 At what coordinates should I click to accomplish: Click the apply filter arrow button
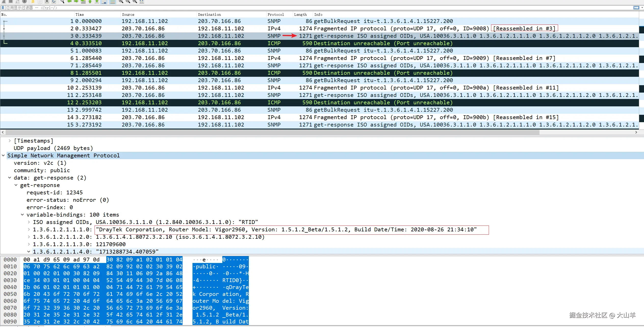(636, 8)
